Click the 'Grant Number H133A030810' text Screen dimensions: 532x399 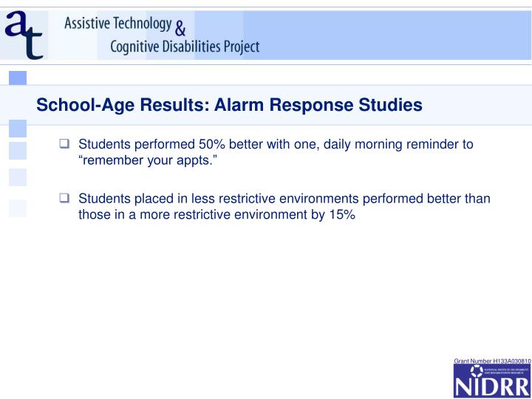point(492,361)
